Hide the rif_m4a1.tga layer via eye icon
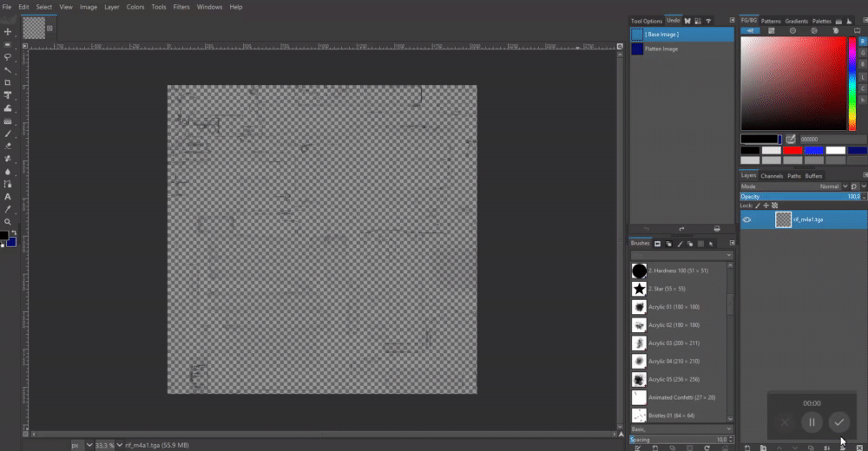Viewport: 868px width, 451px height. pyautogui.click(x=747, y=219)
